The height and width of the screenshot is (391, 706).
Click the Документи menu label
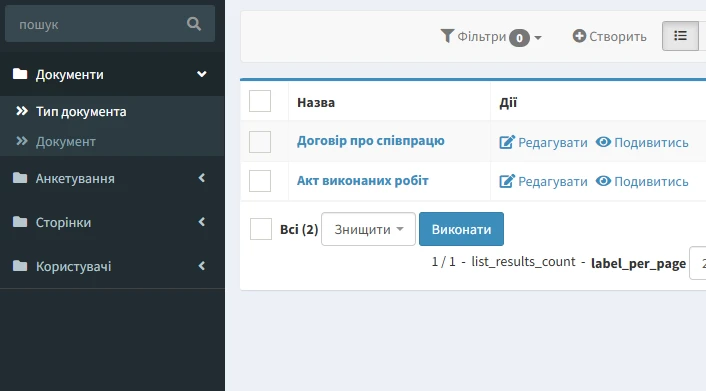(x=70, y=74)
